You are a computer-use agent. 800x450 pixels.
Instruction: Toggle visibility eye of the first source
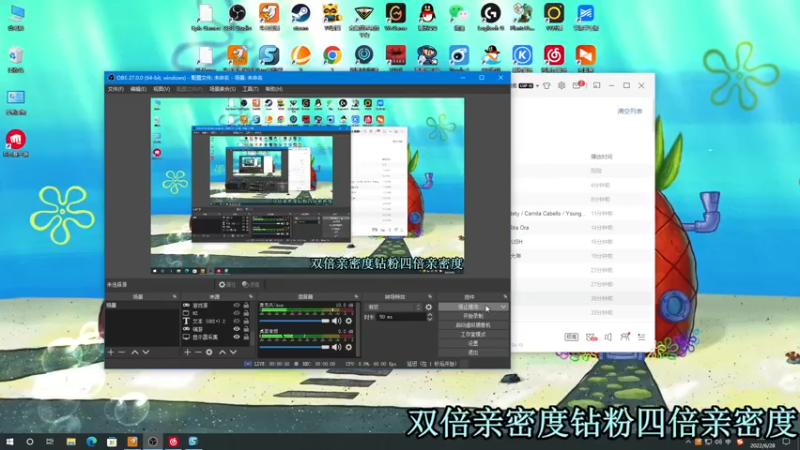pos(236,306)
